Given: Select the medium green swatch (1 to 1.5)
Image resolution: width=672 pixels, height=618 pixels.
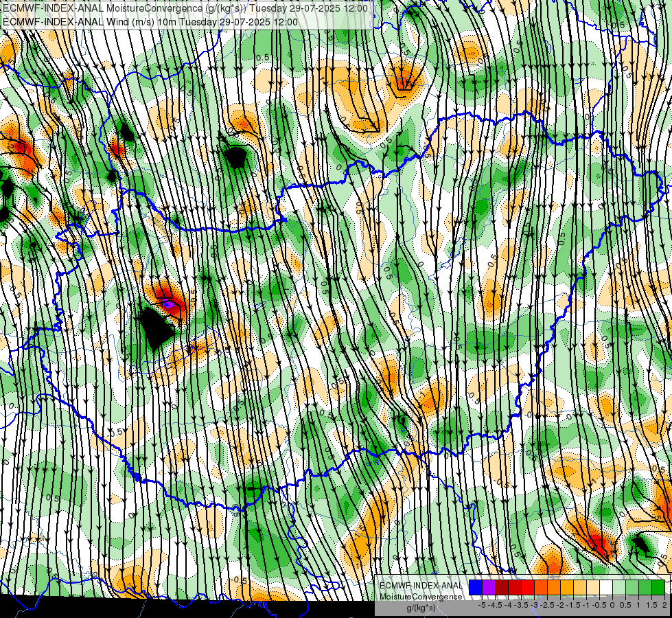Looking at the screenshot, I should (645, 587).
